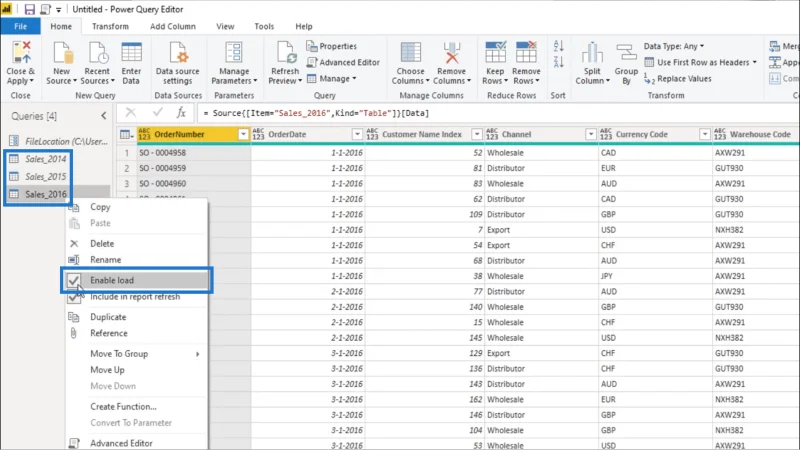800x450 pixels.
Task: Open the OrderNumber column filter dropdown
Action: point(243,134)
